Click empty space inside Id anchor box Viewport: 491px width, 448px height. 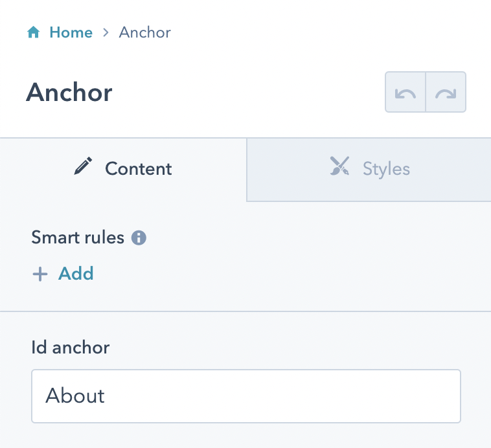(282, 396)
